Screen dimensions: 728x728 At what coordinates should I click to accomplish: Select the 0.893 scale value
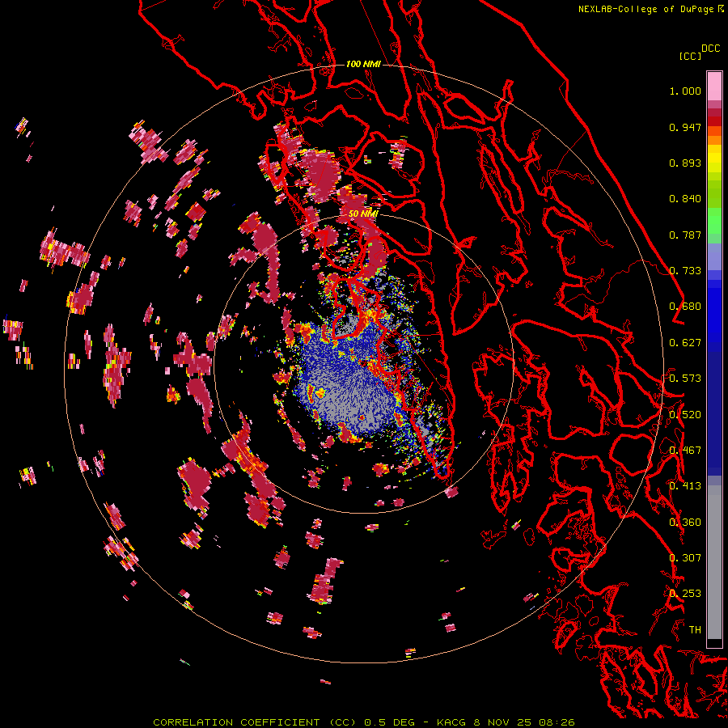tap(685, 163)
